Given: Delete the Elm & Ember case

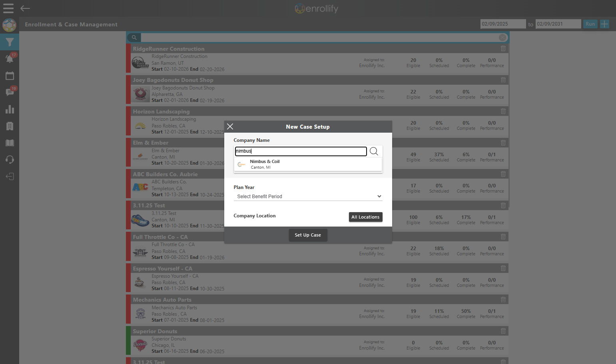Looking at the screenshot, I should click(503, 143).
